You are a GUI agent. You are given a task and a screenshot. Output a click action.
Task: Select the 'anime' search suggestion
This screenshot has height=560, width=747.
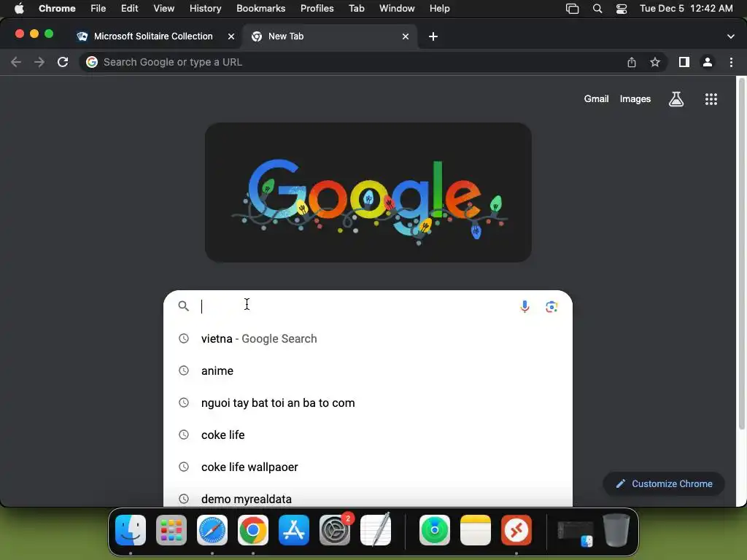click(x=368, y=370)
